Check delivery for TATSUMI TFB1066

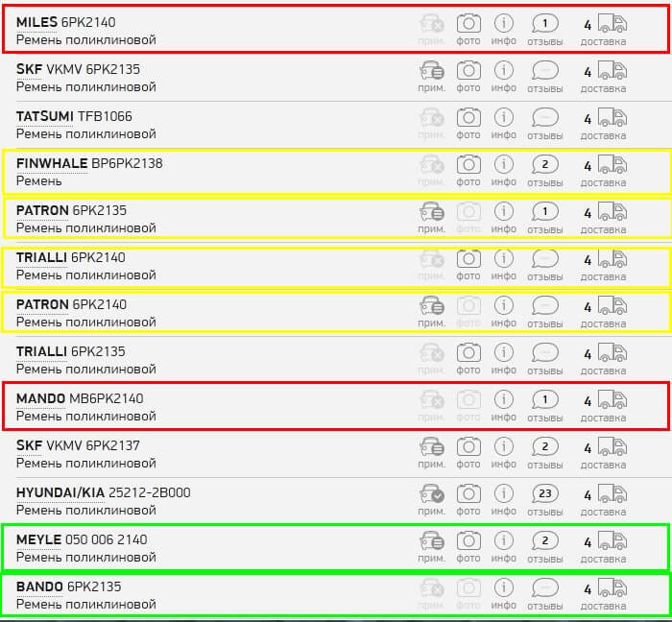604,122
